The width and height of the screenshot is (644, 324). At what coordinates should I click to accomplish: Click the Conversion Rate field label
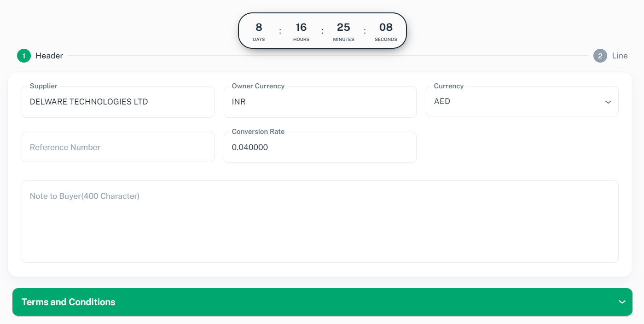pos(258,132)
